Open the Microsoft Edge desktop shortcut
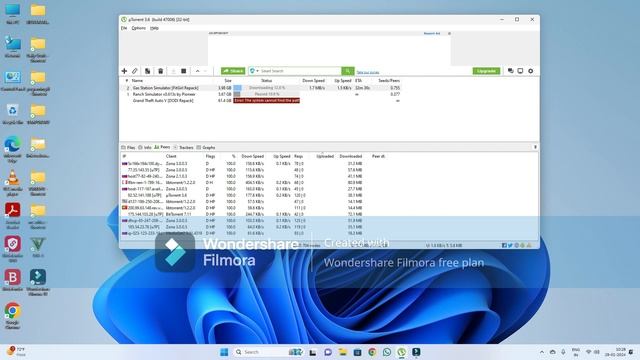The image size is (640, 360). [x=13, y=149]
